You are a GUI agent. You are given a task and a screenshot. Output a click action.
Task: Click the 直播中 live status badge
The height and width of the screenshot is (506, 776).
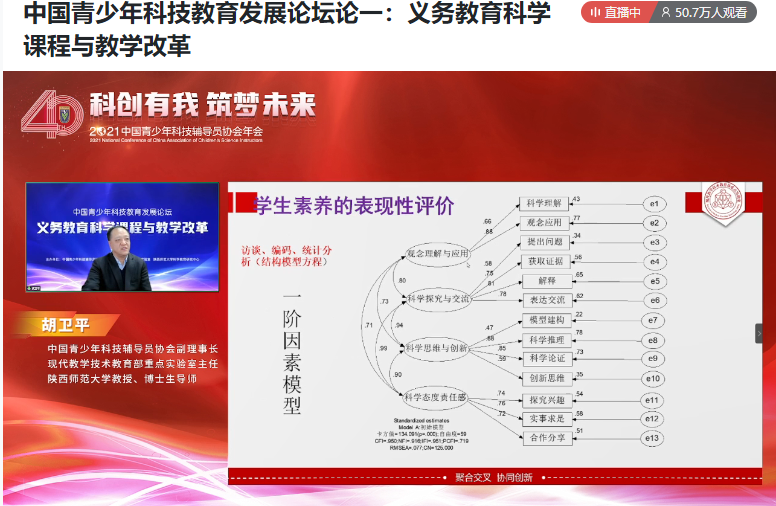616,12
